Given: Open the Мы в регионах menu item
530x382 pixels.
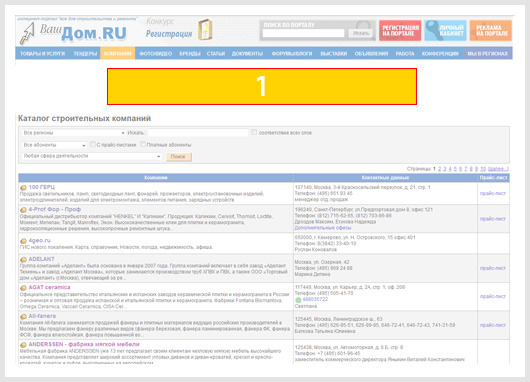Looking at the screenshot, I should coord(487,53).
